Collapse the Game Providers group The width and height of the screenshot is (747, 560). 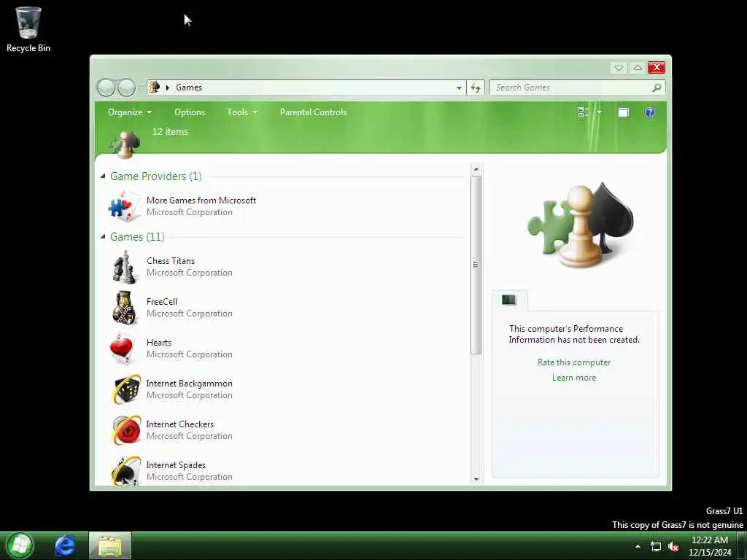[103, 176]
